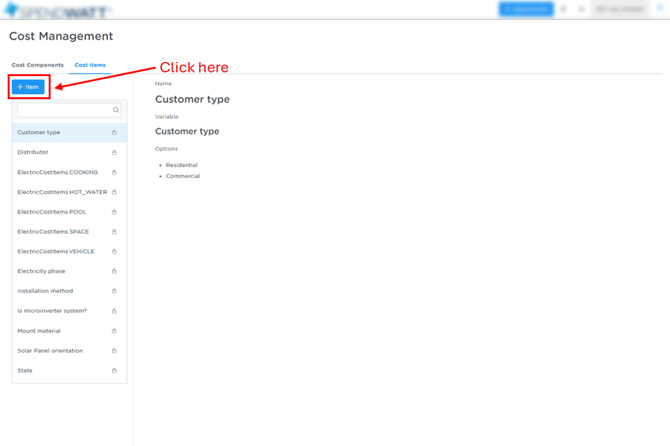Click the SpendWatt logo
The image size is (670, 446).
(x=57, y=10)
